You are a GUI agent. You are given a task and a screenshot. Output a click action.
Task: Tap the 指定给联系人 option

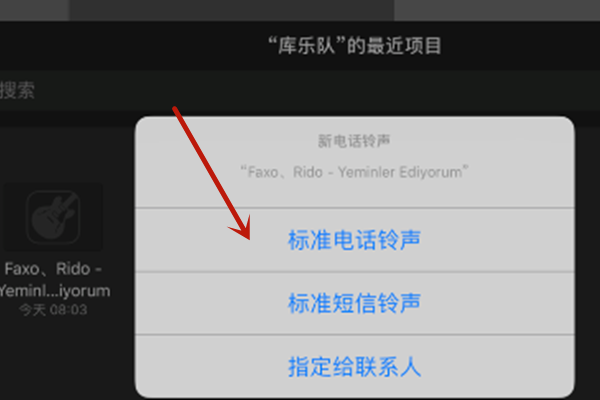click(354, 366)
